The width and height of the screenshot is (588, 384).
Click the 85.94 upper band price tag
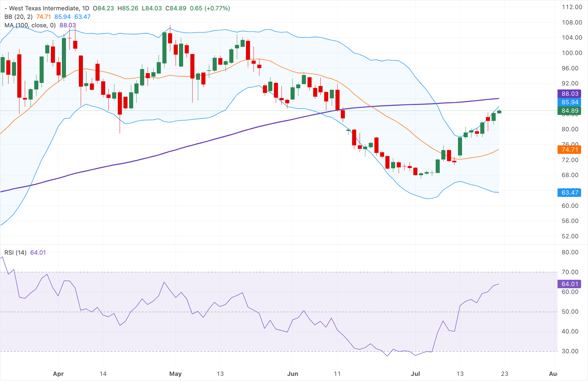click(569, 102)
